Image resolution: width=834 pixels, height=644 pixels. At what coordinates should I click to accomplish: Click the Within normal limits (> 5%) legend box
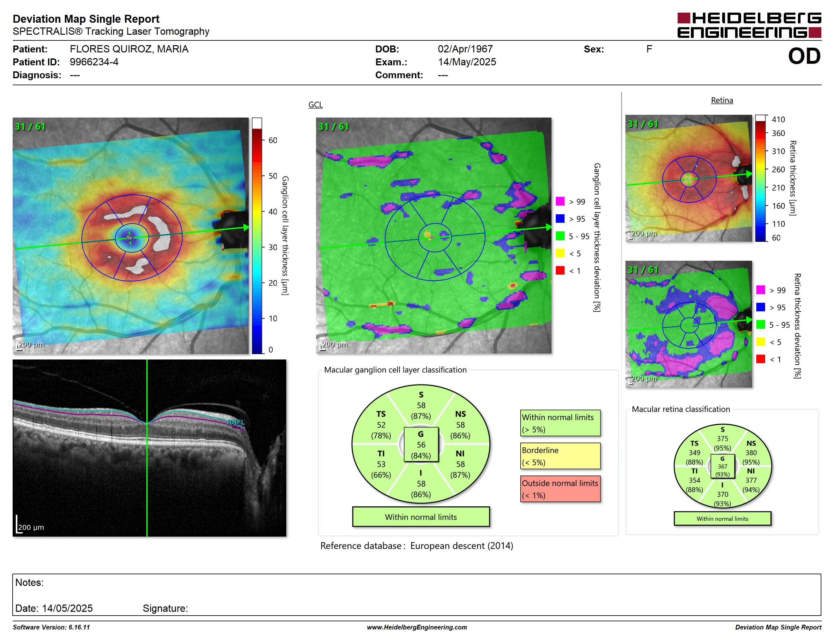tap(560, 423)
